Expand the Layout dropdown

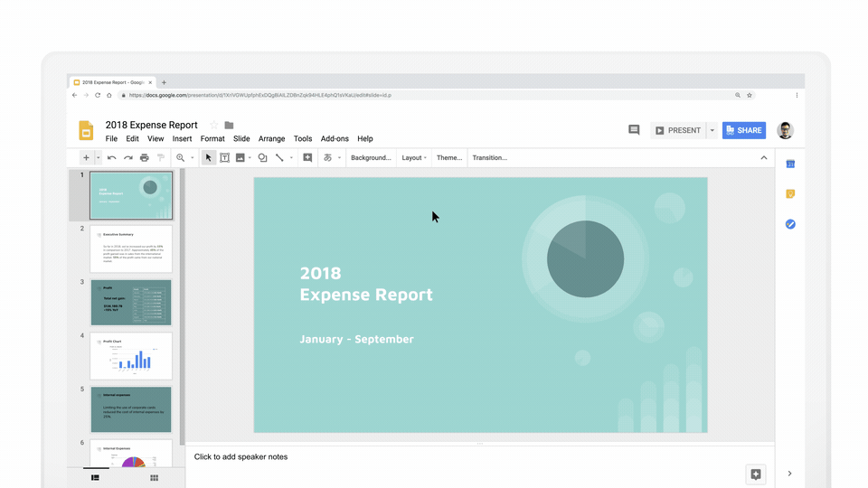click(413, 157)
